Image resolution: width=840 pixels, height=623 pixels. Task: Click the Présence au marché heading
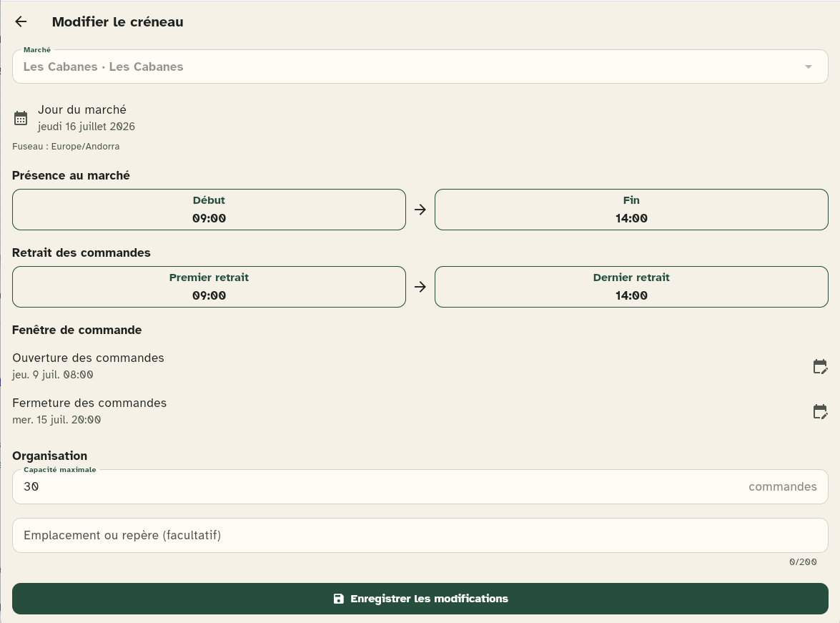(x=71, y=175)
